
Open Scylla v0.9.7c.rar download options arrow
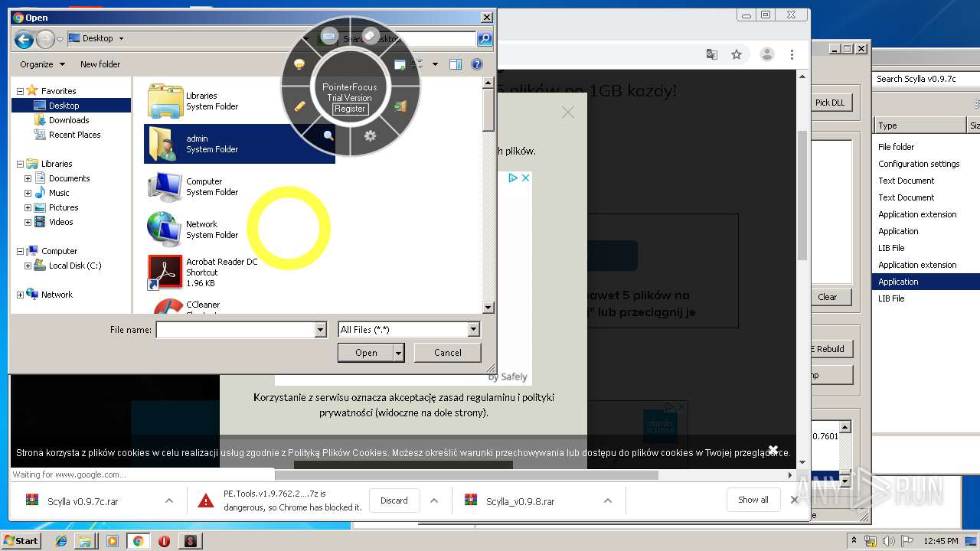tap(169, 501)
